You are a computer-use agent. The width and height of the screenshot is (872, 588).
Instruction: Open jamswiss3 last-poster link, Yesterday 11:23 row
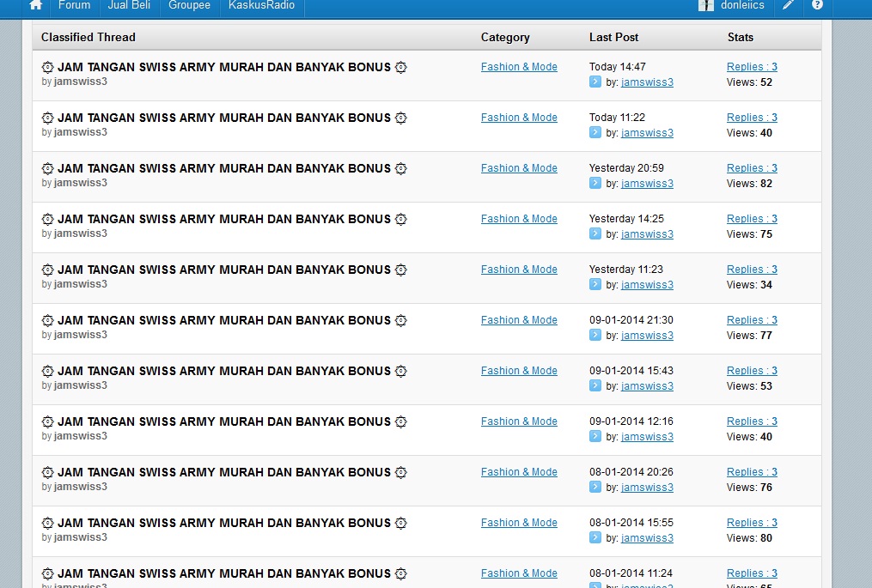point(647,284)
